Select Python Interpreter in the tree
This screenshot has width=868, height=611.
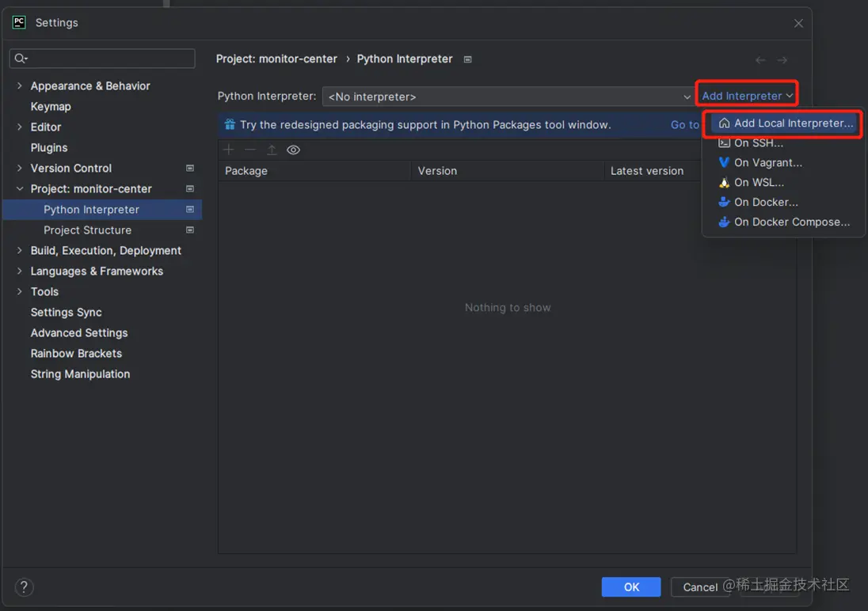tap(102, 209)
